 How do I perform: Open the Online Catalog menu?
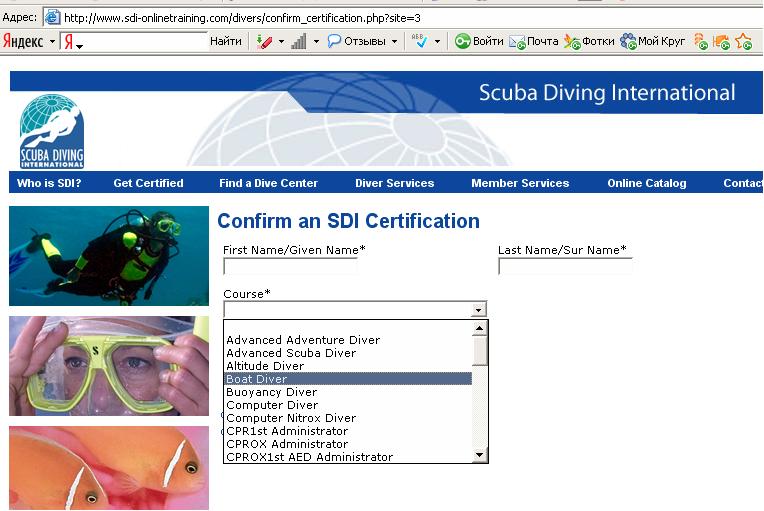[647, 183]
